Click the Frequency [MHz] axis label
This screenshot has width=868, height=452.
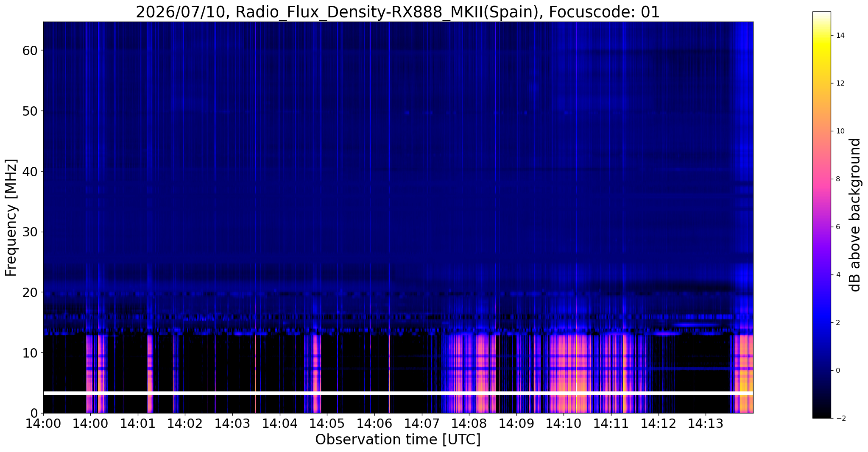(x=11, y=217)
